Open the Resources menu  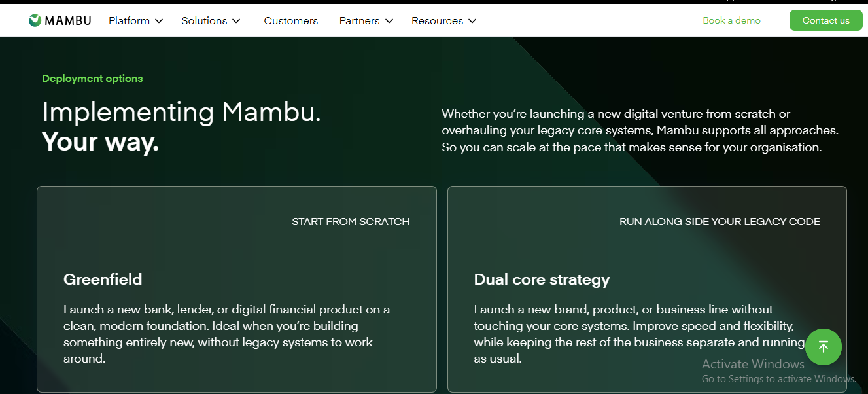pos(444,21)
